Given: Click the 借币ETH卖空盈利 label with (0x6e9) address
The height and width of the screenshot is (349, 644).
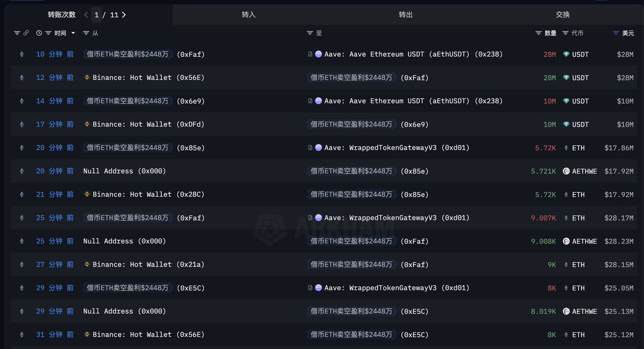Looking at the screenshot, I should click(x=127, y=101).
